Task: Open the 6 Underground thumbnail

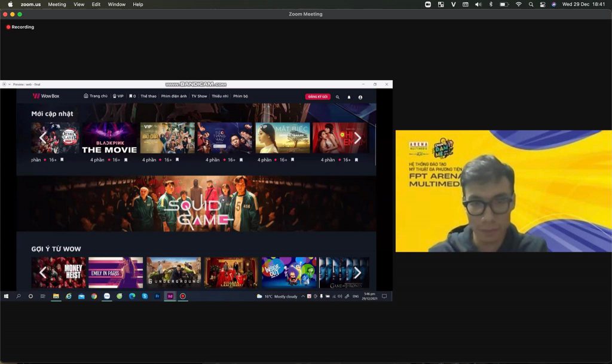Action: (174, 273)
